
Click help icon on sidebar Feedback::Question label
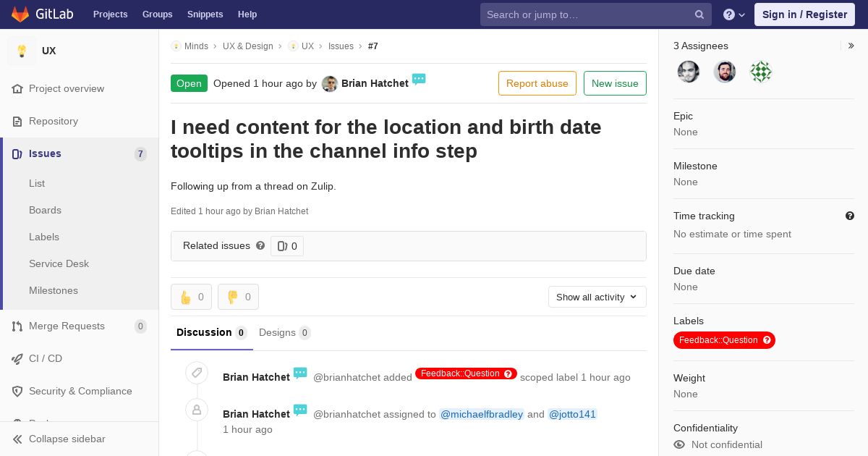[x=767, y=340]
